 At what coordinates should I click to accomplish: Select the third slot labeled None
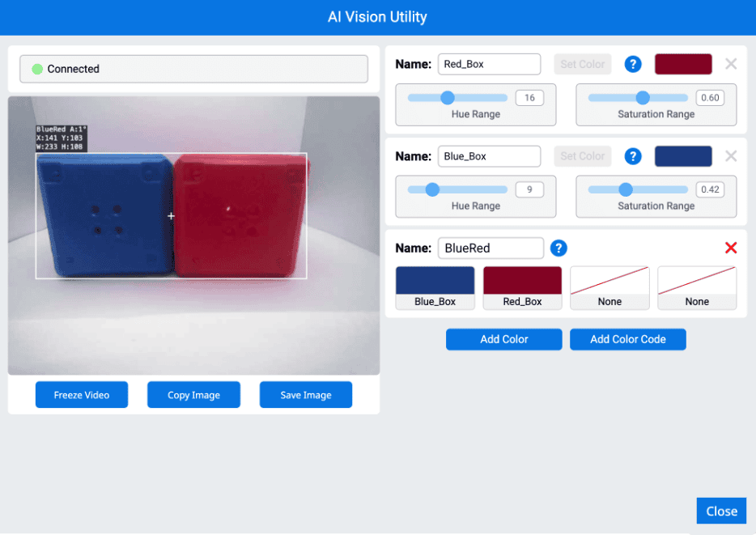pos(609,288)
